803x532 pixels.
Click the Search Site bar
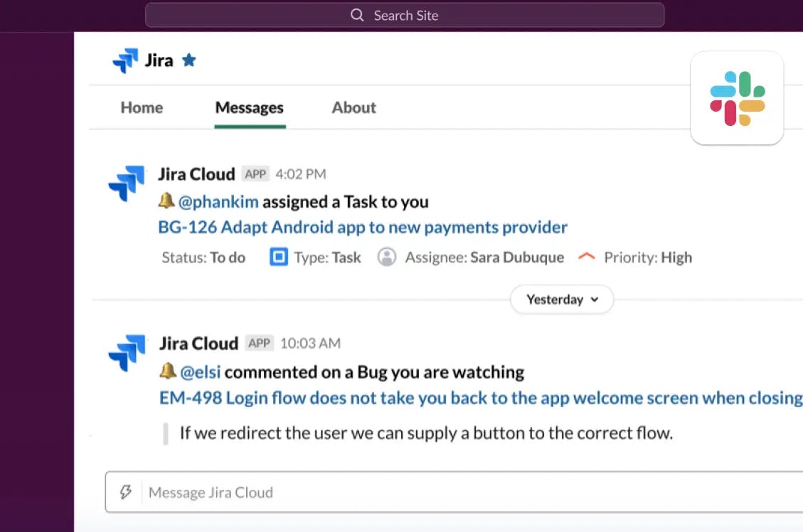click(405, 15)
